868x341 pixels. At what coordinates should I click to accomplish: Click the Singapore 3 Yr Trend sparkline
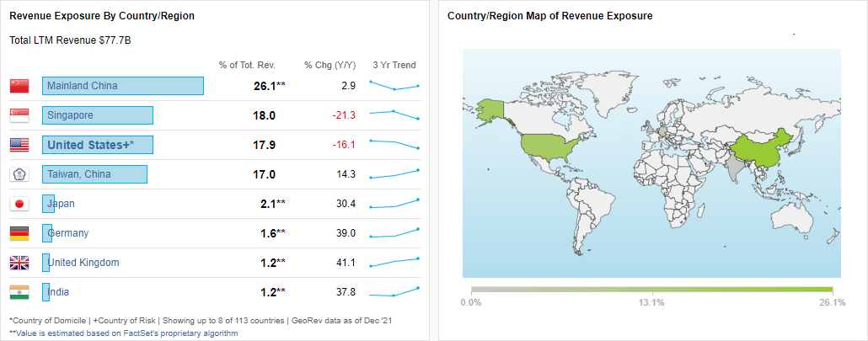[394, 115]
